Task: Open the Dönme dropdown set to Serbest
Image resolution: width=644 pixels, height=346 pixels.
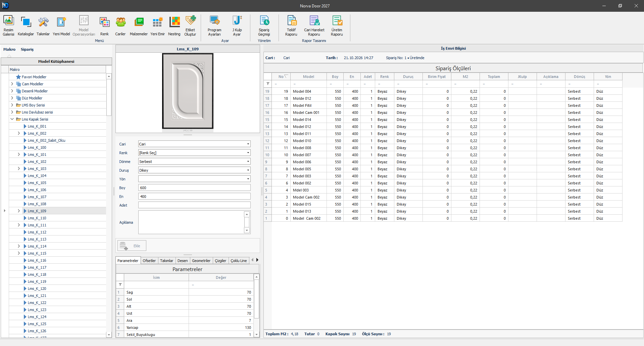Action: click(x=248, y=162)
